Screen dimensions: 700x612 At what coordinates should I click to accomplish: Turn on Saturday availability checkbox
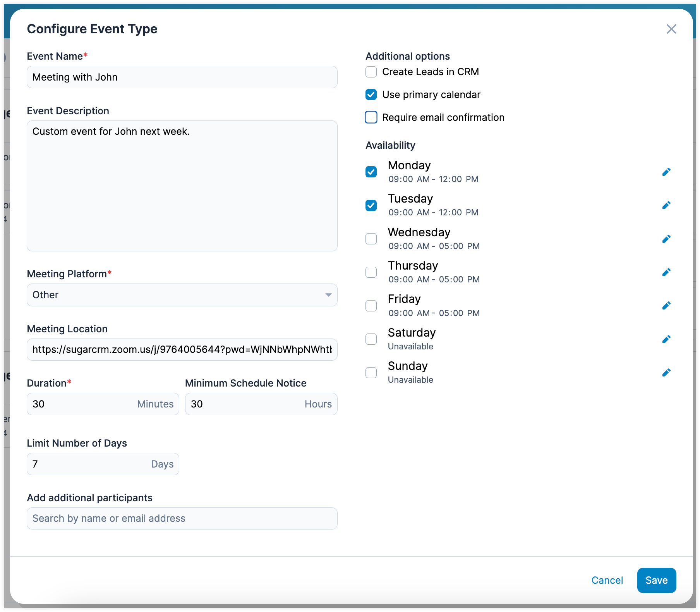click(x=371, y=339)
